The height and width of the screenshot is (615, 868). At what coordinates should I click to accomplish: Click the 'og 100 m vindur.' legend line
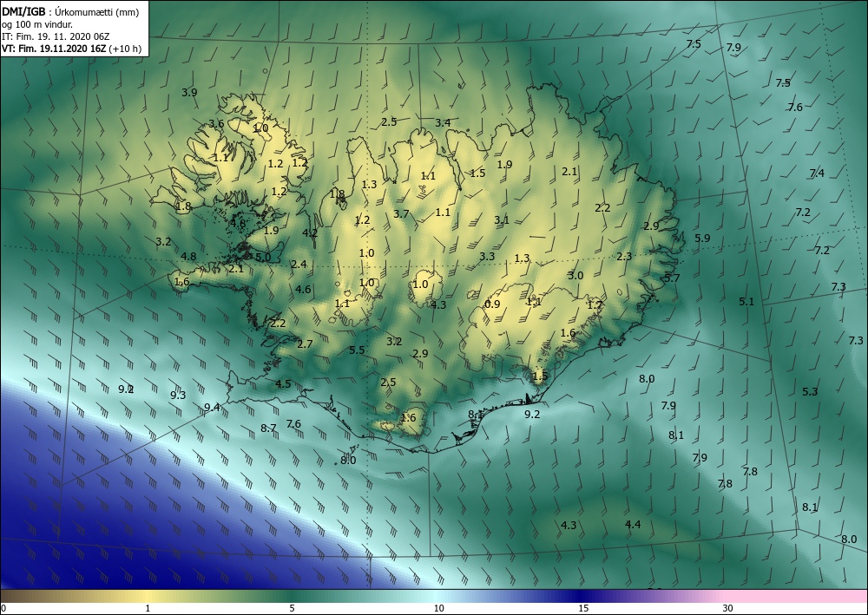click(x=37, y=24)
